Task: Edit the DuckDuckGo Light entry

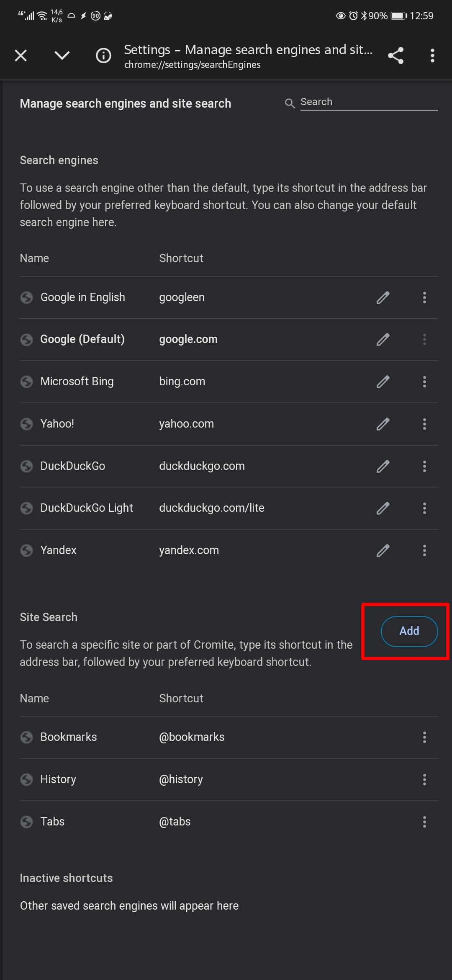Action: [x=383, y=508]
